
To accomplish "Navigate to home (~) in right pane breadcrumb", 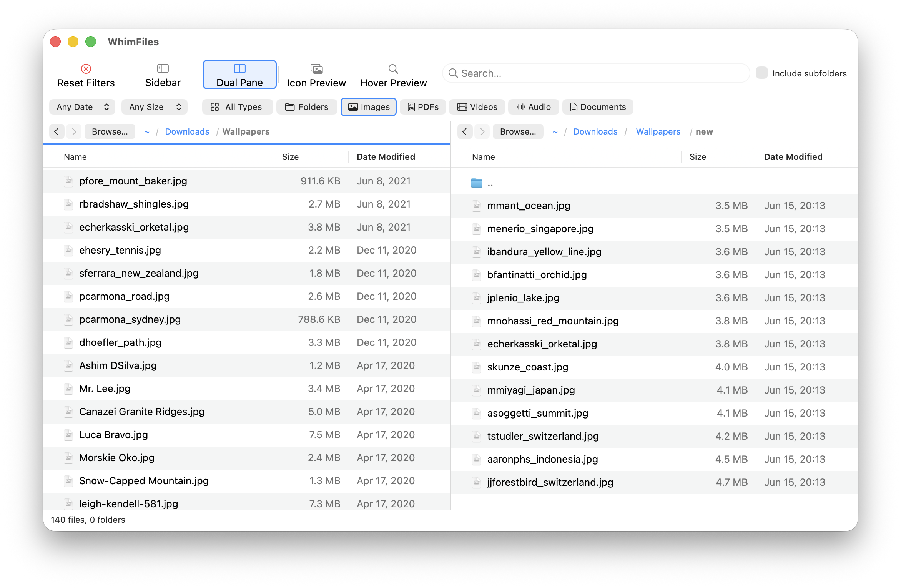I will point(555,132).
